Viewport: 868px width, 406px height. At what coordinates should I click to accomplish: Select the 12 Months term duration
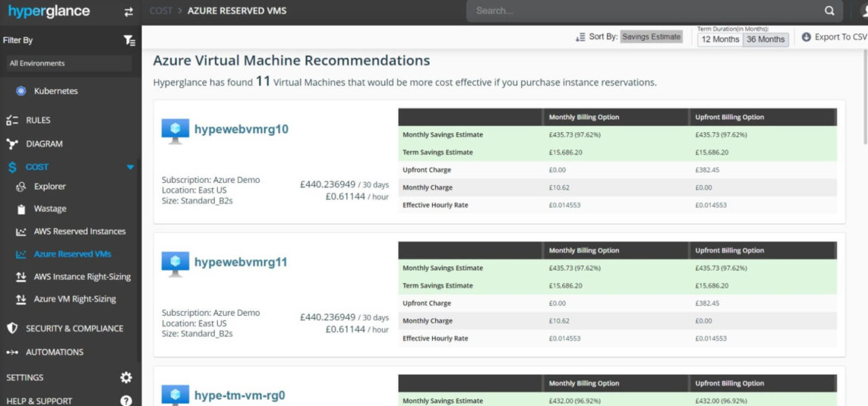719,39
